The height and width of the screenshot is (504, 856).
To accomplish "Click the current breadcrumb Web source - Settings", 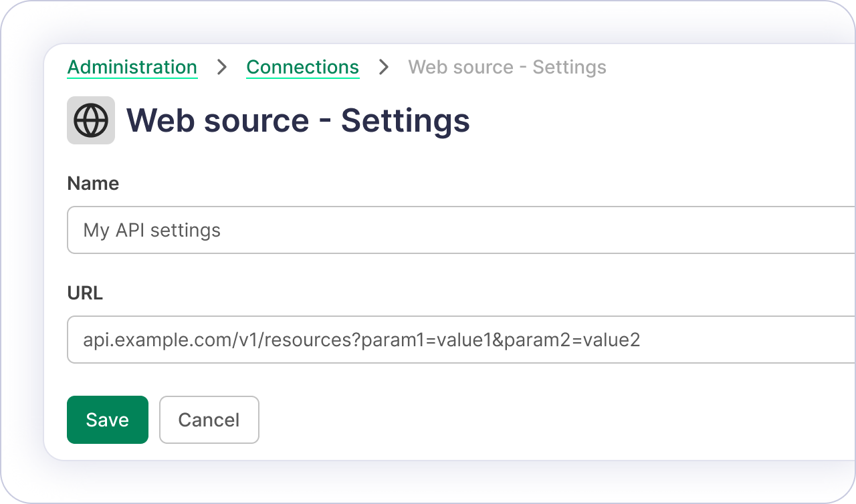I will [507, 67].
